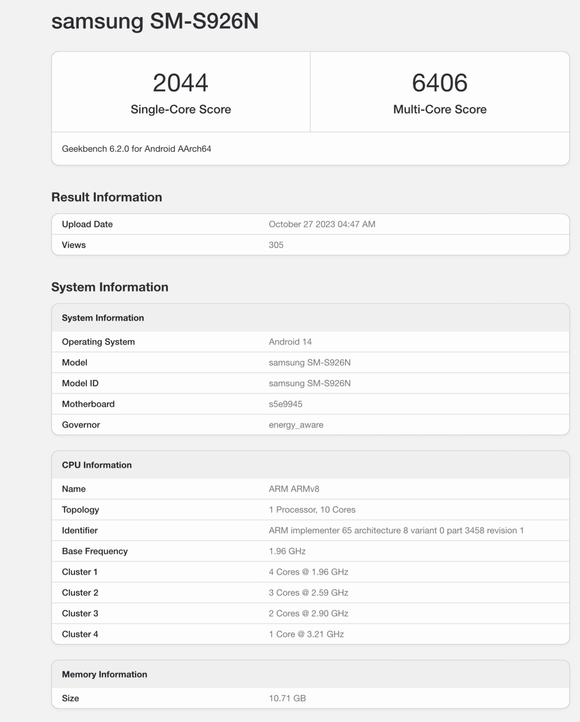Select 3 Cores @ 2.59 GHz value
580x722 pixels.
tap(308, 593)
